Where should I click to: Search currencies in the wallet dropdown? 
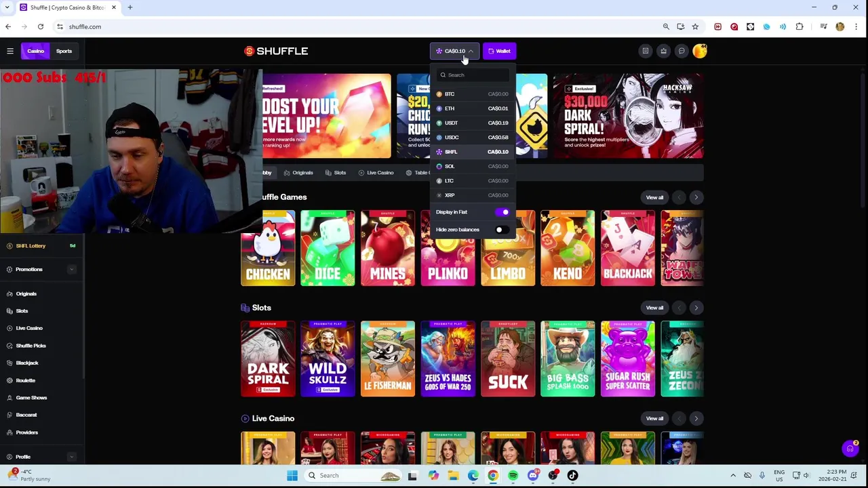pos(473,75)
